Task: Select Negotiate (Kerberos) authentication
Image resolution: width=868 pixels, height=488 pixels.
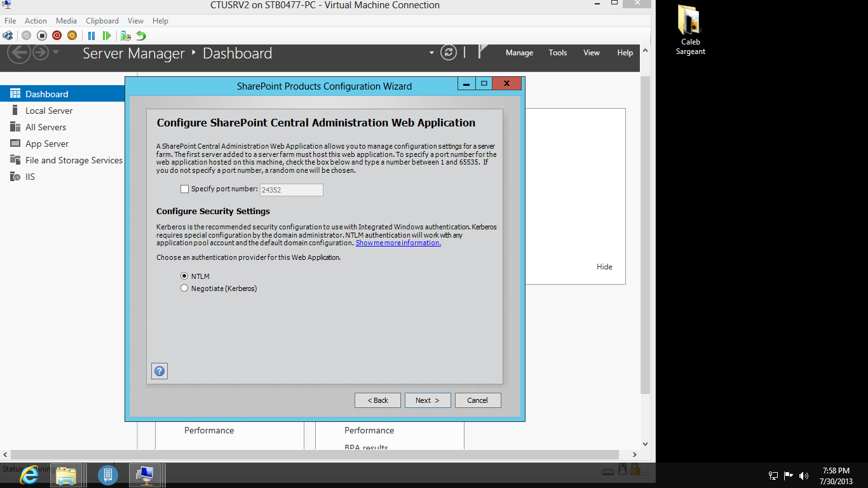Action: click(184, 288)
